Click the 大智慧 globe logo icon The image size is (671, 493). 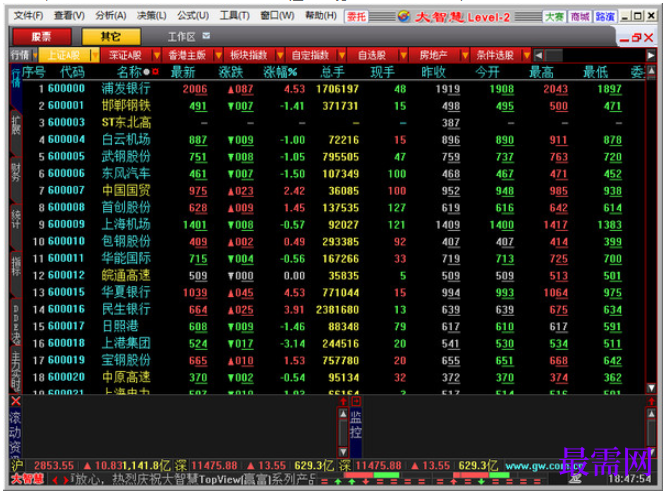[404, 17]
